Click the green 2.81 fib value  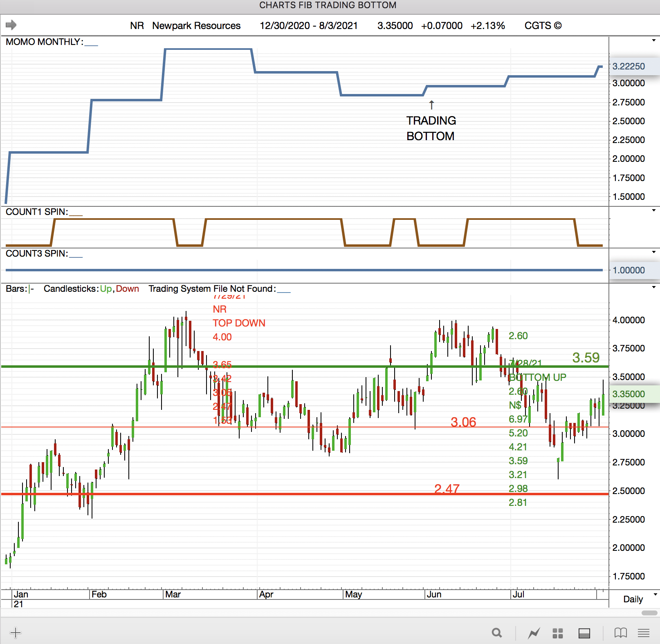(x=518, y=503)
